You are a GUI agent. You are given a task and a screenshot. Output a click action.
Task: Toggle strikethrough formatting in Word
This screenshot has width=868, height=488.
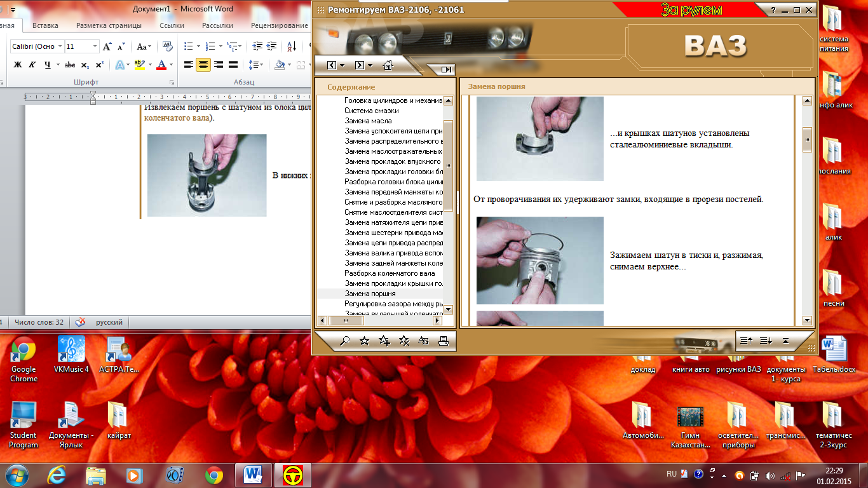[x=70, y=65]
